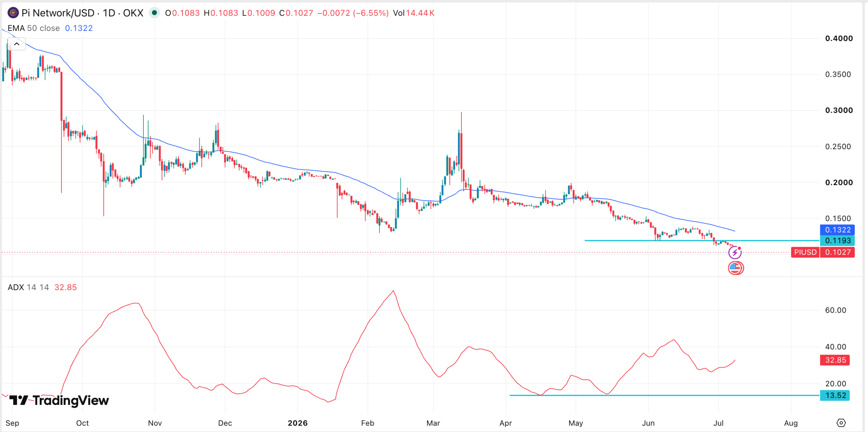Image resolution: width=868 pixels, height=432 pixels.
Task: Click the 0.2500 price axis label
Action: tap(838, 147)
